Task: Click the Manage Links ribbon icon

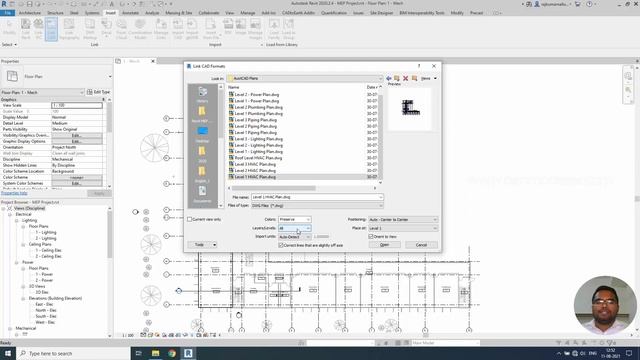Action: [x=161, y=29]
